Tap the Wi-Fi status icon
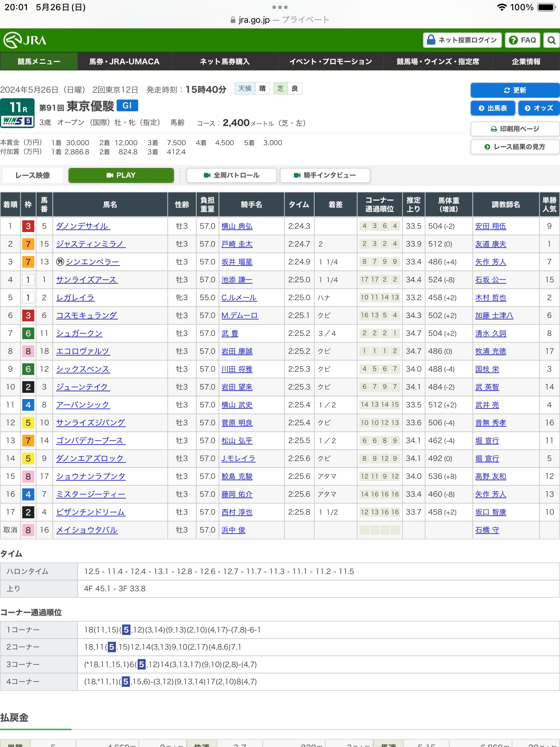The height and width of the screenshot is (747, 560). (x=502, y=7)
